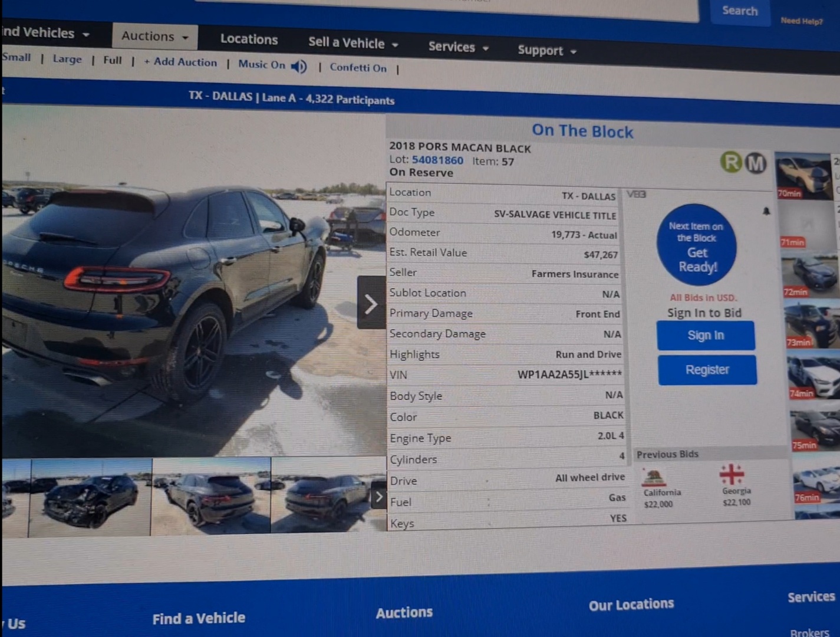The height and width of the screenshot is (637, 840).
Task: Open the upcoming vehicle marked 74min
Action: 815,376
